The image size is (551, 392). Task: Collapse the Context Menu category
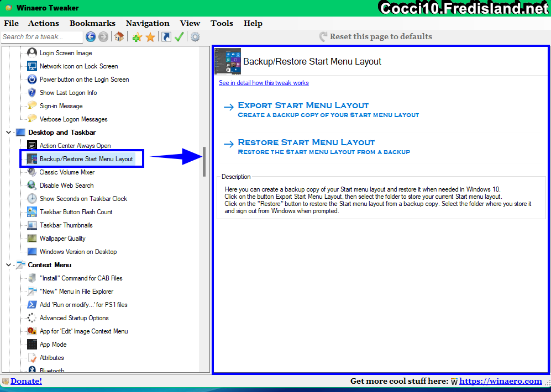(x=8, y=265)
